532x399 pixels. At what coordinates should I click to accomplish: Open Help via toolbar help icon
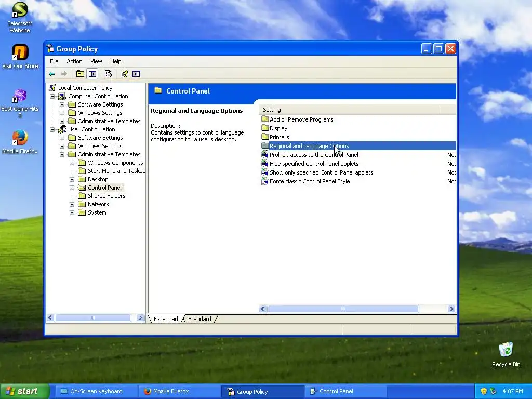coord(124,74)
